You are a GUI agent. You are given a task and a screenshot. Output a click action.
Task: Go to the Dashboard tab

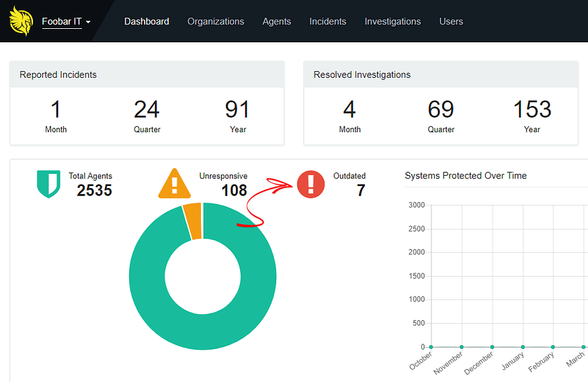[146, 21]
